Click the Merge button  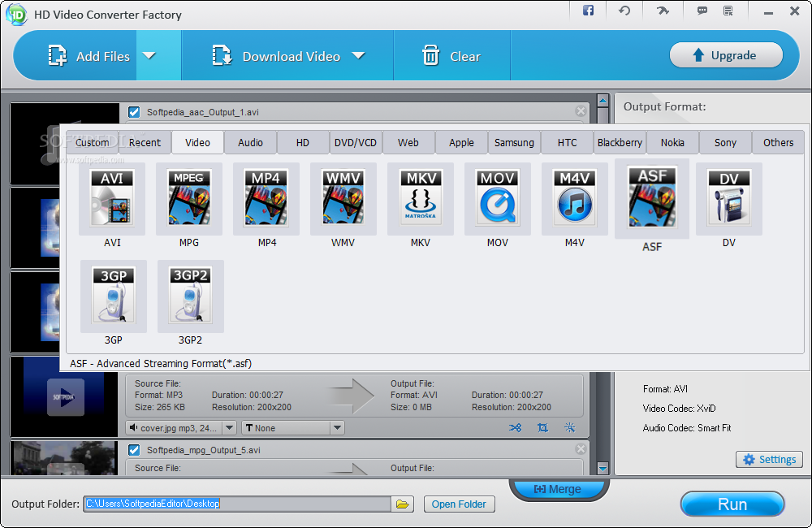click(x=559, y=489)
